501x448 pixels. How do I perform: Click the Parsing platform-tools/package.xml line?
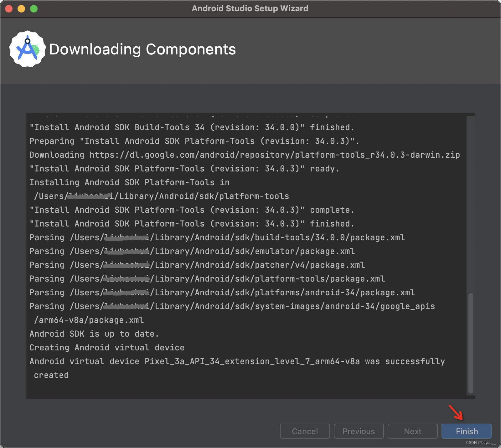pyautogui.click(x=207, y=279)
